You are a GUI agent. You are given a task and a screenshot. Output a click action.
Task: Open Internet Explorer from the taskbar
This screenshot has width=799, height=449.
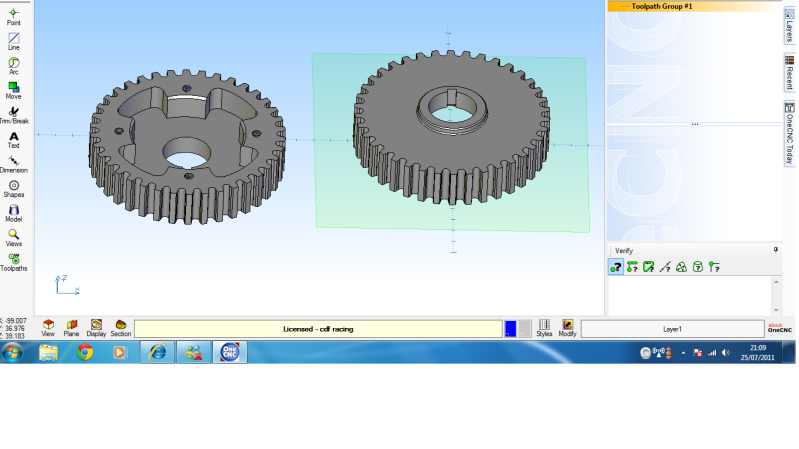(157, 352)
